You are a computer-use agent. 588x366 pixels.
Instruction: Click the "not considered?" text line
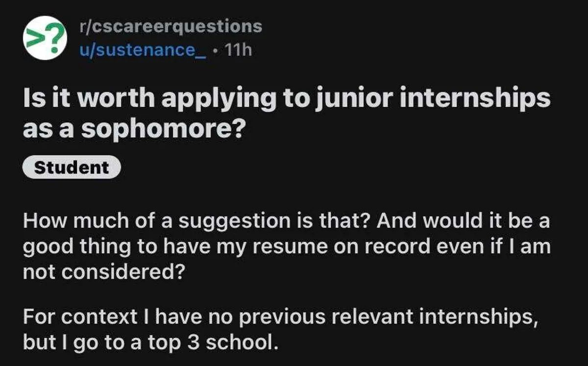point(103,270)
